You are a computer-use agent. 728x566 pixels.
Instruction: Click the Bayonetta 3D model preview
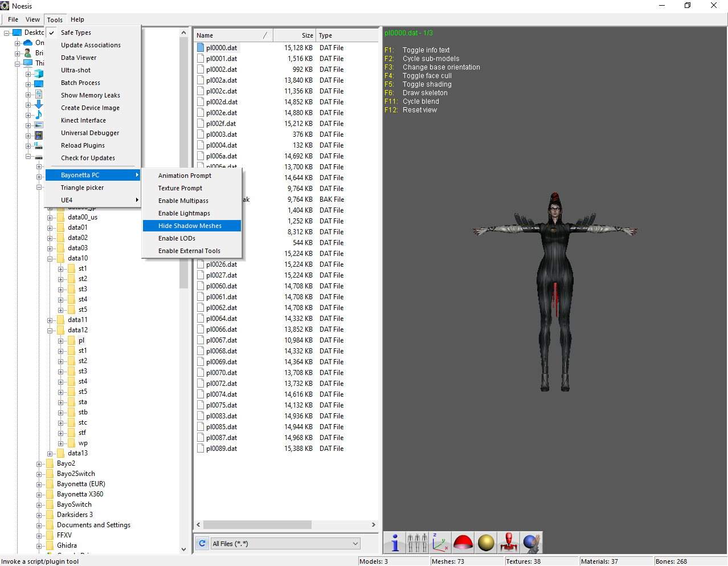(x=554, y=292)
